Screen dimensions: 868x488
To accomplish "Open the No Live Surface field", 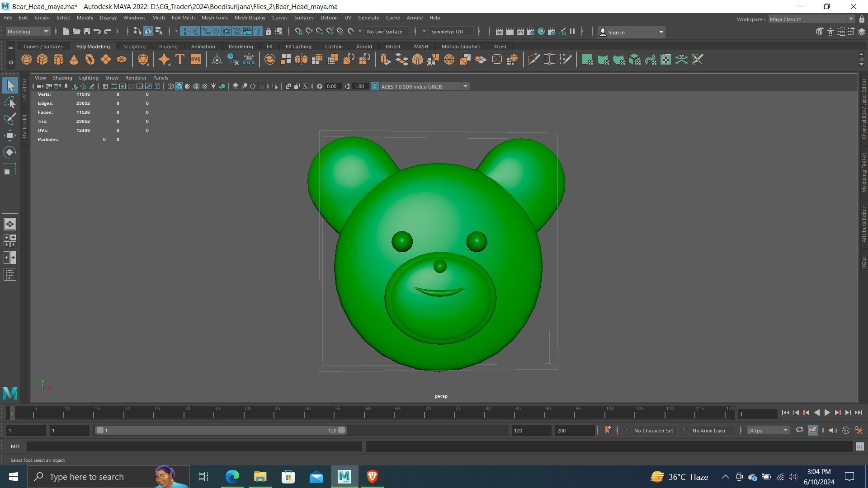I will (x=387, y=32).
